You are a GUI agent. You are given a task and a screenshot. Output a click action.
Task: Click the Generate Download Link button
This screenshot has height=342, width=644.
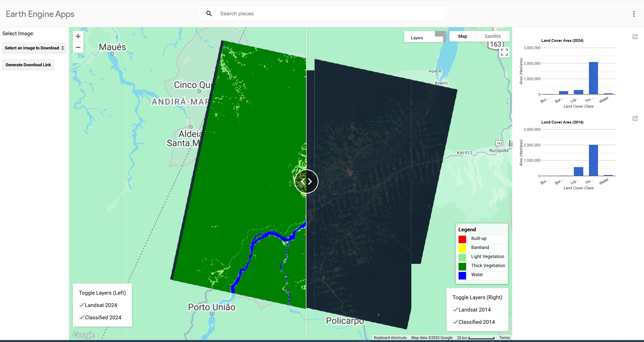[28, 65]
